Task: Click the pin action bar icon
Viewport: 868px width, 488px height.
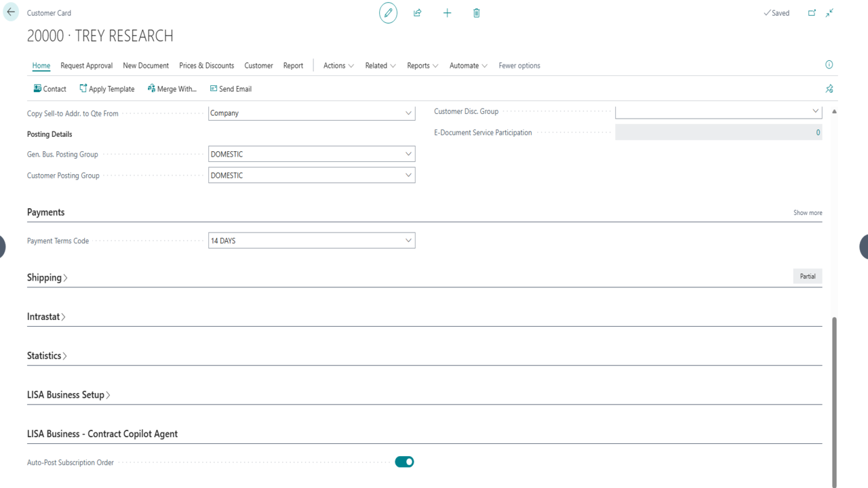Action: 829,89
